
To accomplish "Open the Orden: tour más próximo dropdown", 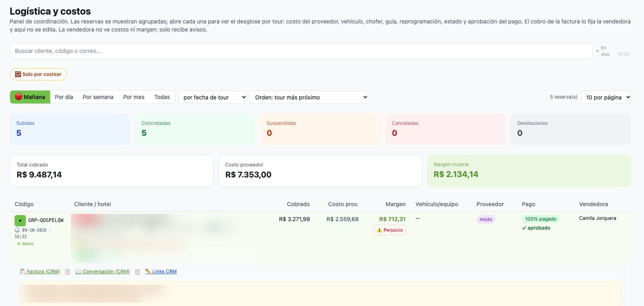I will [309, 97].
